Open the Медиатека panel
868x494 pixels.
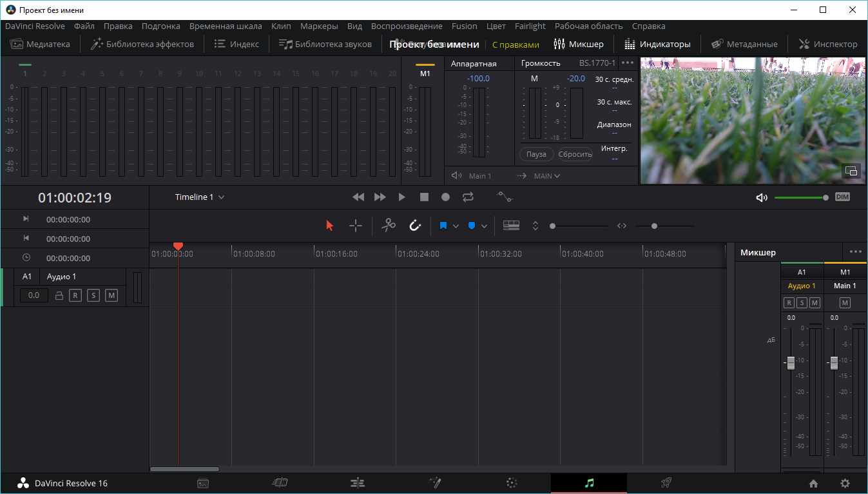(x=40, y=44)
